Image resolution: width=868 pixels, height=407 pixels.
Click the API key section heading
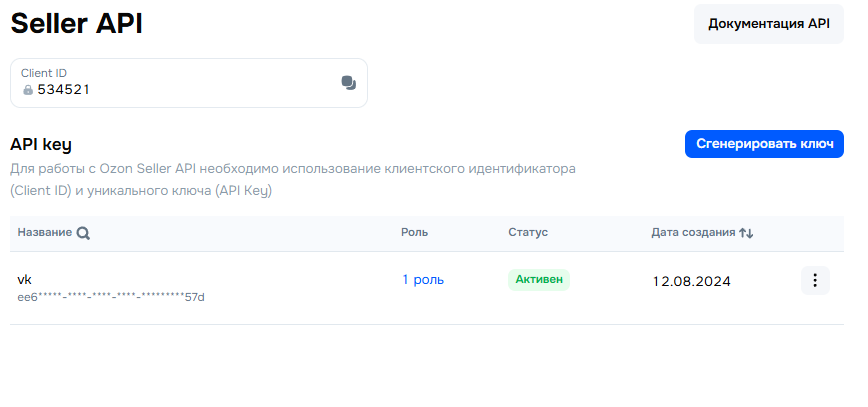[41, 145]
